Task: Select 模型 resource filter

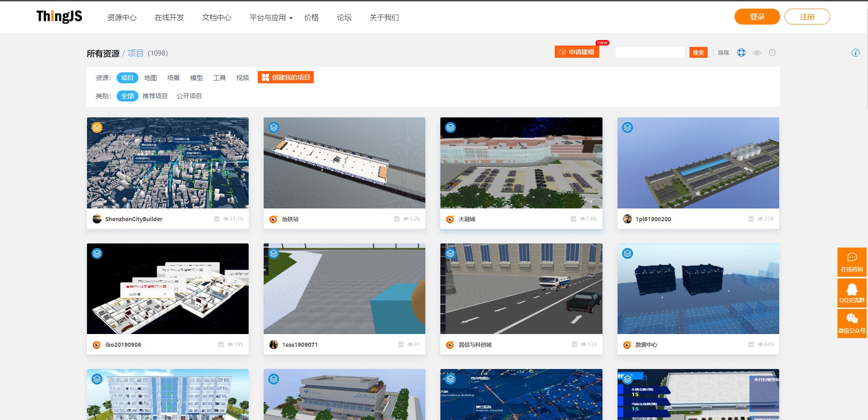Action: pyautogui.click(x=196, y=78)
